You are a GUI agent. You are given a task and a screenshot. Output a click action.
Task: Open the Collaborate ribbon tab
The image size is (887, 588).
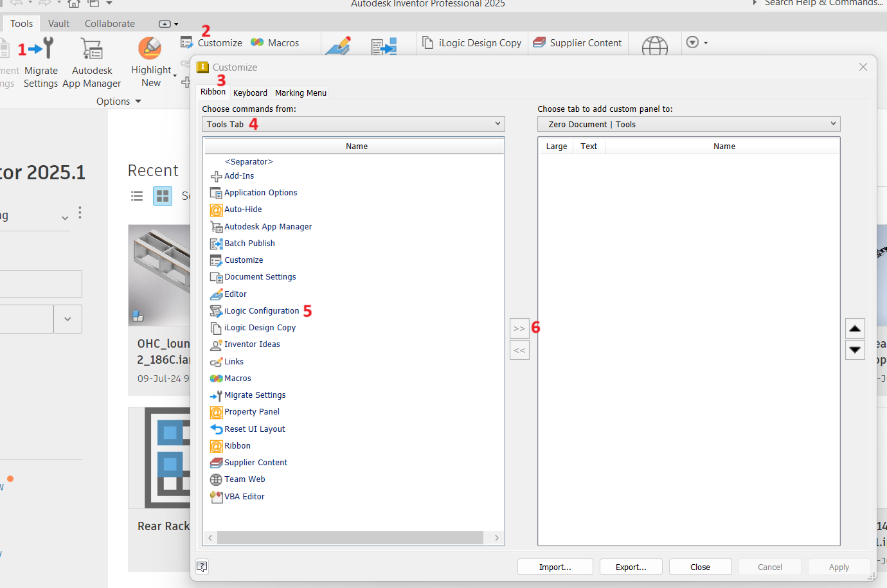tap(110, 24)
